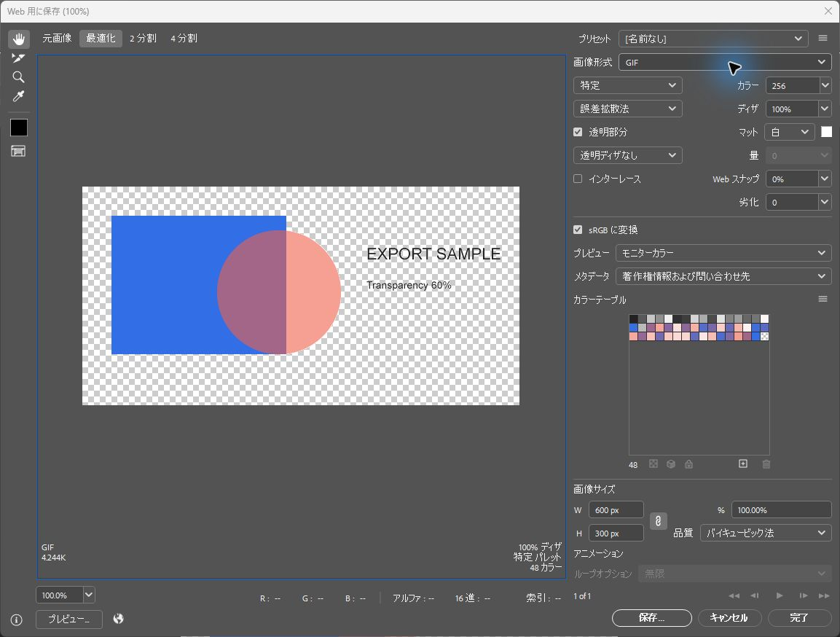Click the 保存... button
This screenshot has width=840, height=637.
[x=652, y=618]
